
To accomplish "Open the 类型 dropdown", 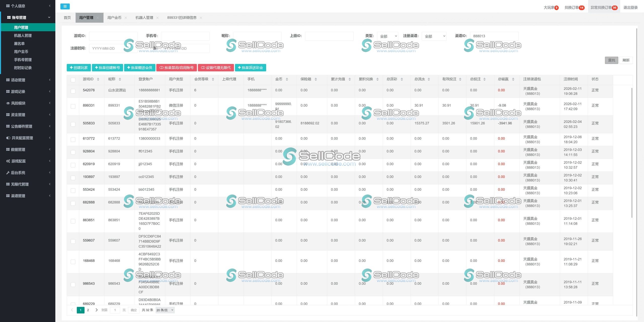I will 388,36.
